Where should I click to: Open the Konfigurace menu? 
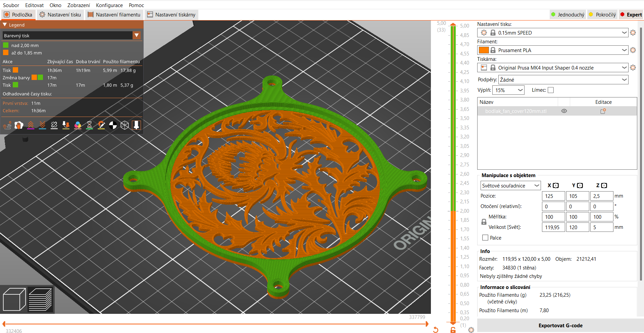click(x=109, y=5)
